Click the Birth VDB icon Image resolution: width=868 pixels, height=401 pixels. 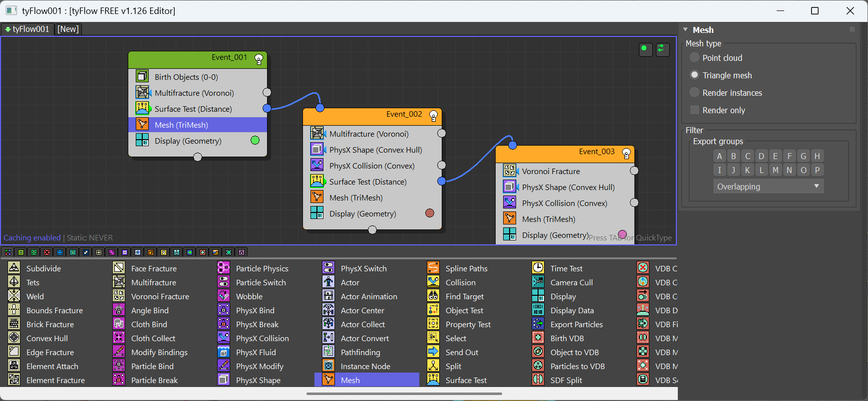[x=538, y=338]
